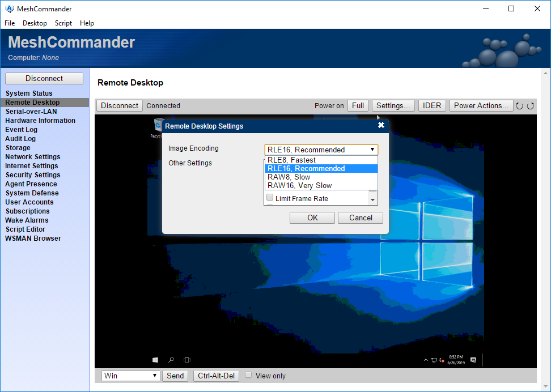This screenshot has width=551, height=392.
Task: Open Network Settings page
Action: coord(33,157)
